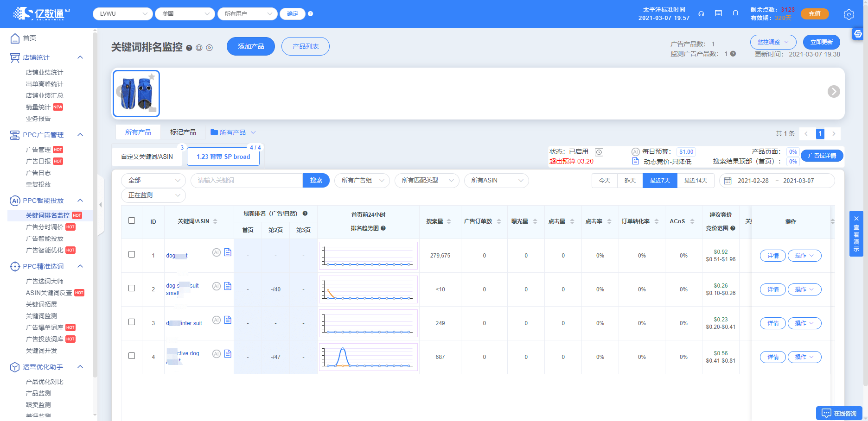Image resolution: width=868 pixels, height=421 pixels.
Task: Open the 所有广告组 dropdown
Action: pyautogui.click(x=362, y=181)
